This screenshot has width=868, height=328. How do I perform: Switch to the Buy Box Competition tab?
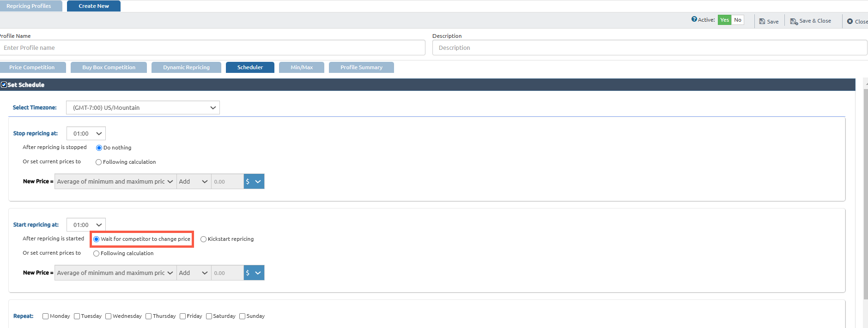[109, 68]
